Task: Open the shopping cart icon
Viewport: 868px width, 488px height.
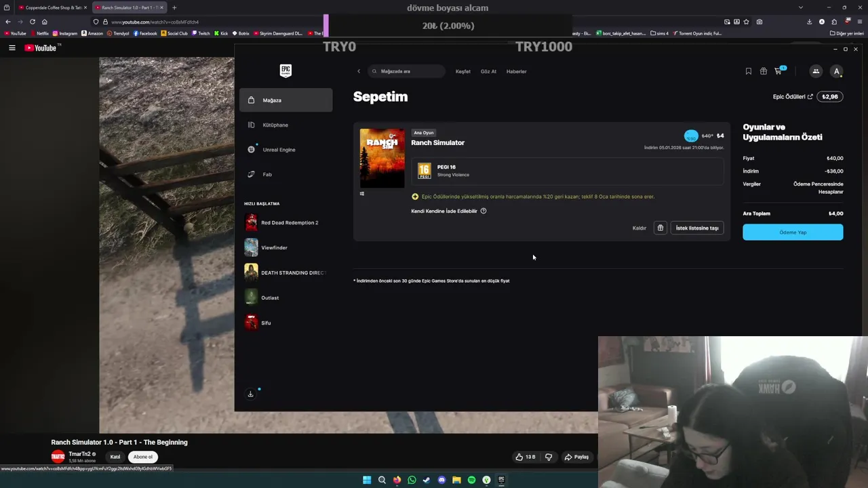Action: (x=778, y=70)
